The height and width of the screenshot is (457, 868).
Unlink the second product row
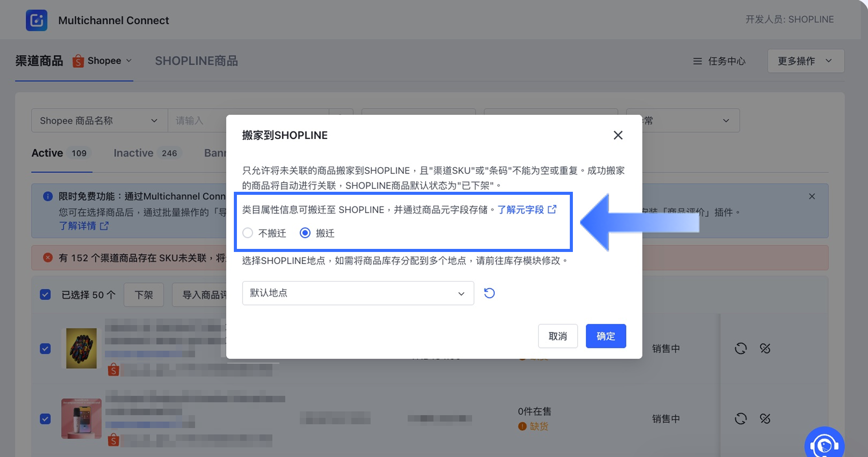coord(765,419)
